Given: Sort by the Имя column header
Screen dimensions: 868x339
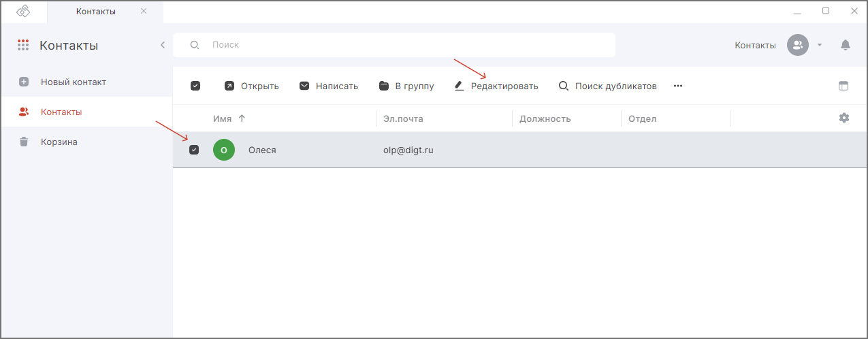Looking at the screenshot, I should point(223,118).
